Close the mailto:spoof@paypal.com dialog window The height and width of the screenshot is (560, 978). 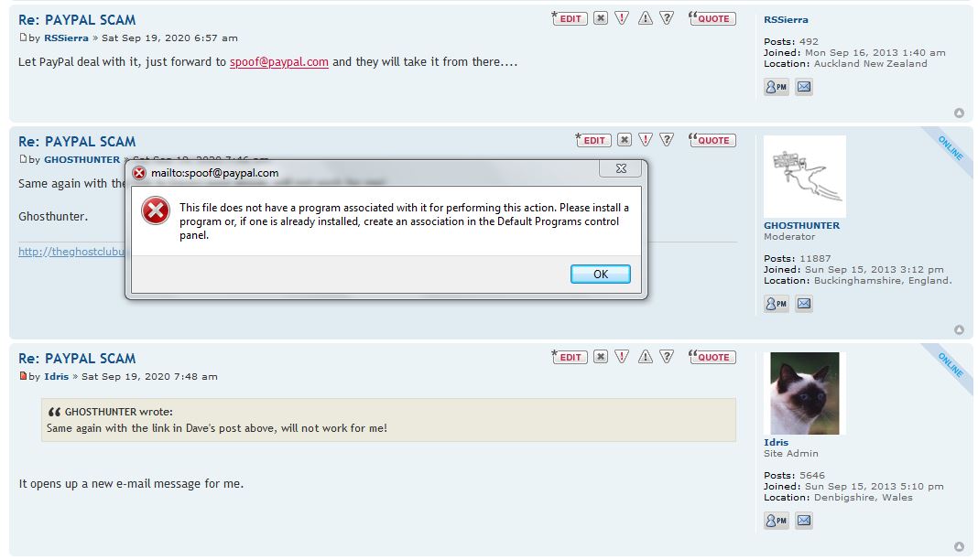click(x=619, y=169)
